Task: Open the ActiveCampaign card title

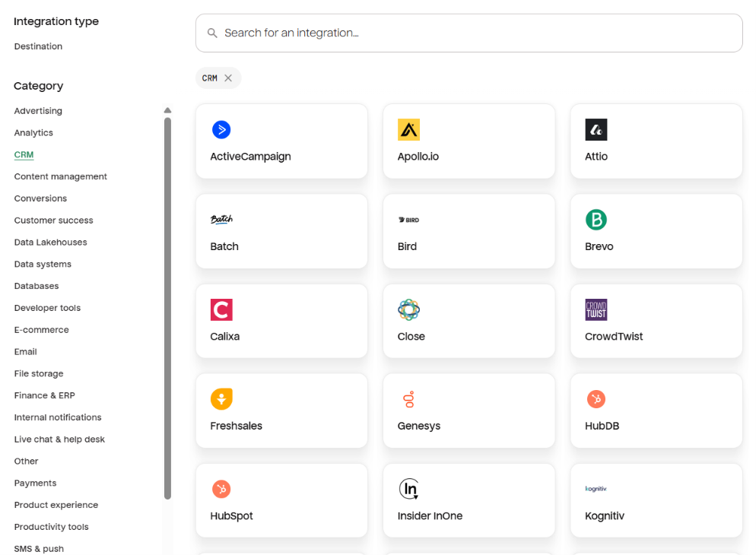Action: pyautogui.click(x=250, y=157)
